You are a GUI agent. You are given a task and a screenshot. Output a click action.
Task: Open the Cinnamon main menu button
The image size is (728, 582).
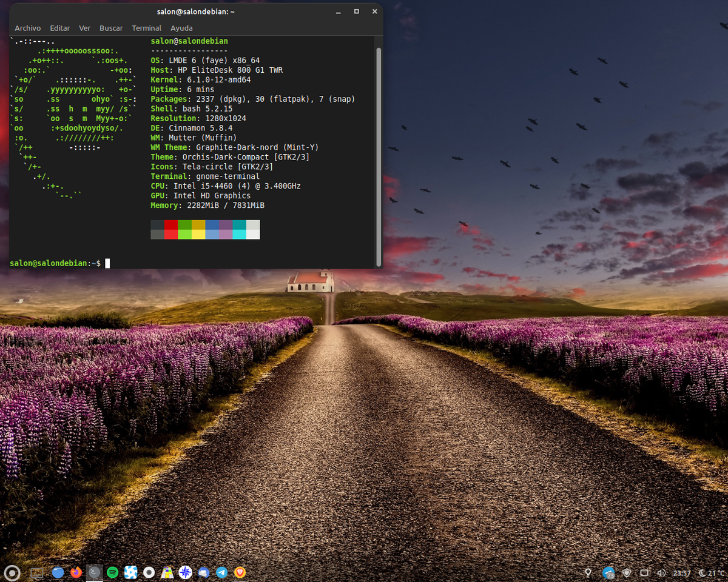(12, 572)
